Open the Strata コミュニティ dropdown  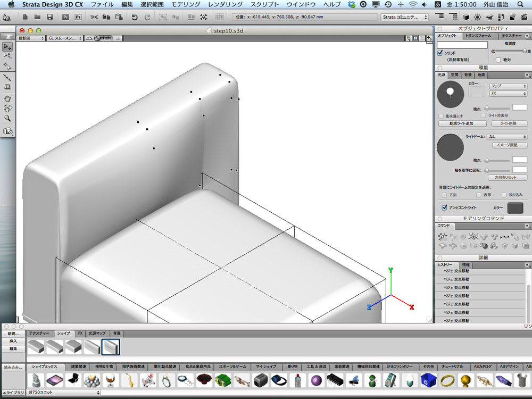point(405,17)
